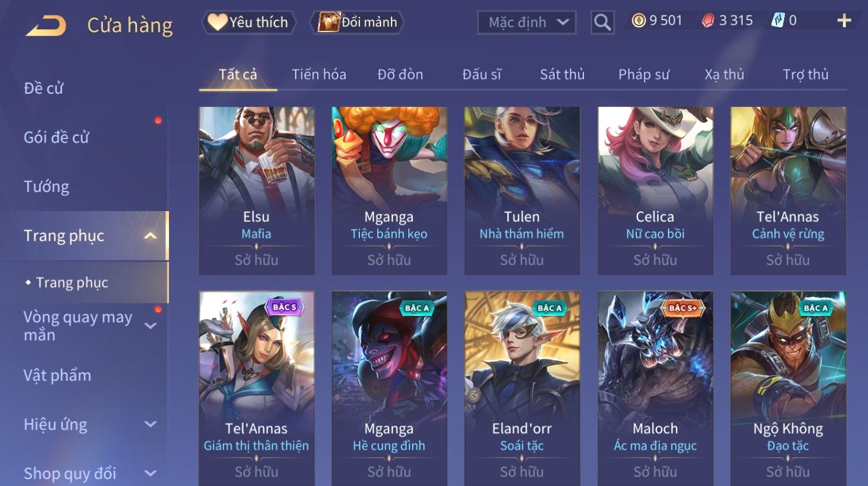Switch to the Pháp sư tab
This screenshot has height=486, width=868.
[x=644, y=74]
